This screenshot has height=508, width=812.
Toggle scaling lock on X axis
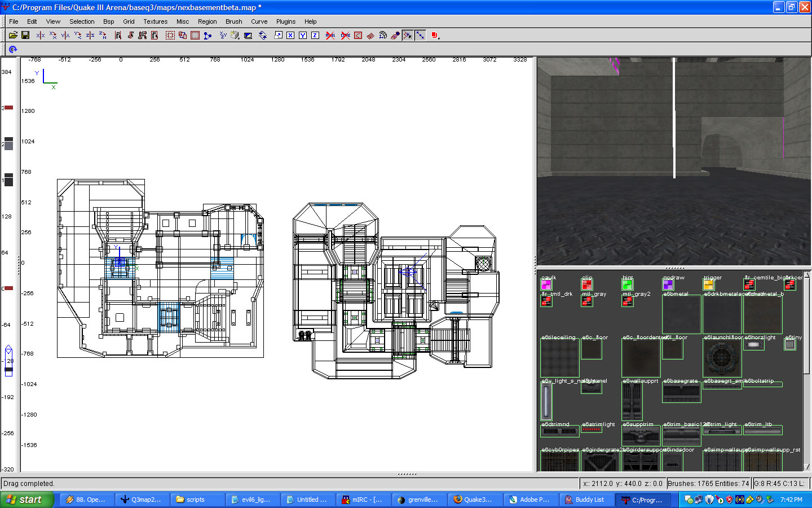(x=290, y=35)
